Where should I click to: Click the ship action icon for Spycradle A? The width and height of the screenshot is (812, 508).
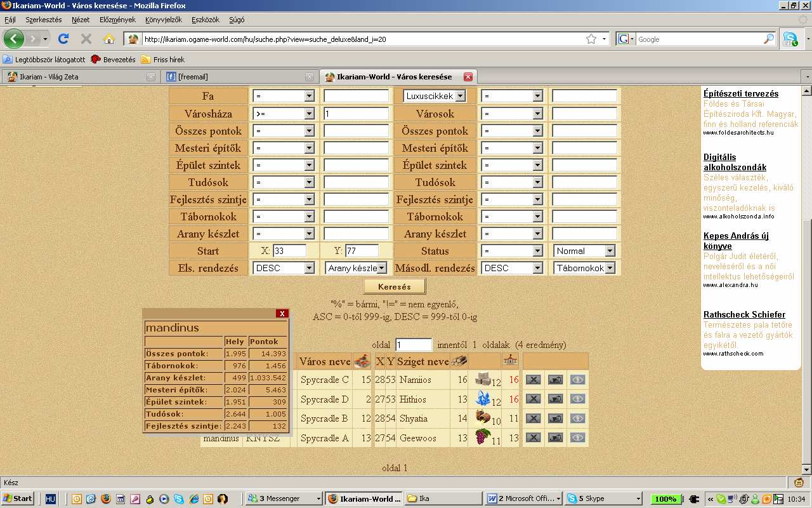pyautogui.click(x=555, y=438)
